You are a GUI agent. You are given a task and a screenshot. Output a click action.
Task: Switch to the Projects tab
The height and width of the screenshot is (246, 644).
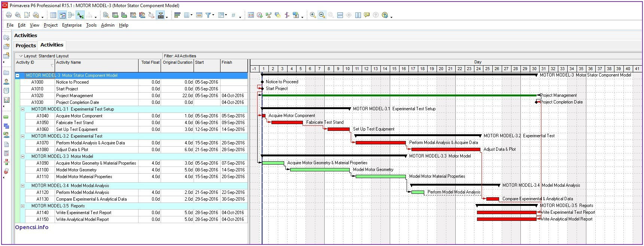click(26, 45)
